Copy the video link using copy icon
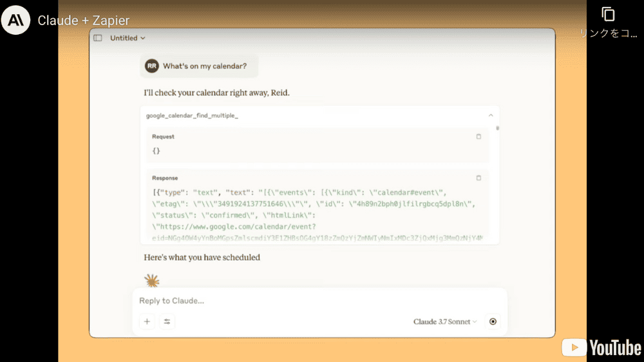644x362 pixels. pos(609,14)
